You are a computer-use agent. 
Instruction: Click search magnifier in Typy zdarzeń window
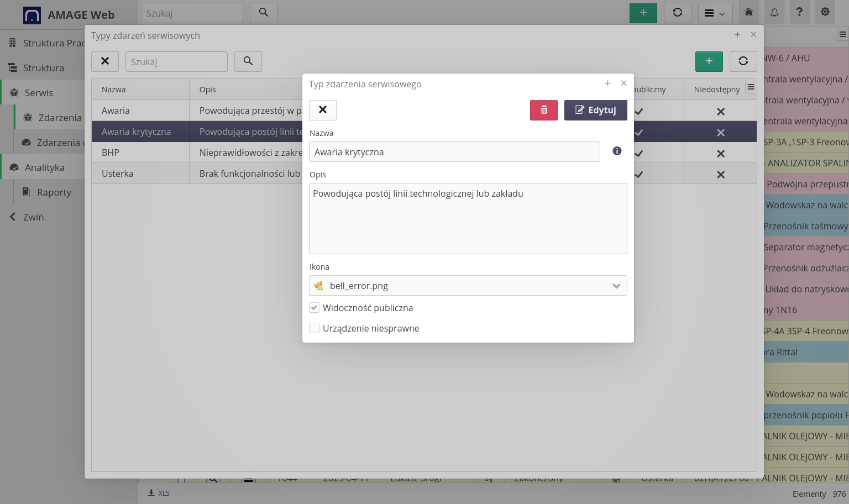248,61
